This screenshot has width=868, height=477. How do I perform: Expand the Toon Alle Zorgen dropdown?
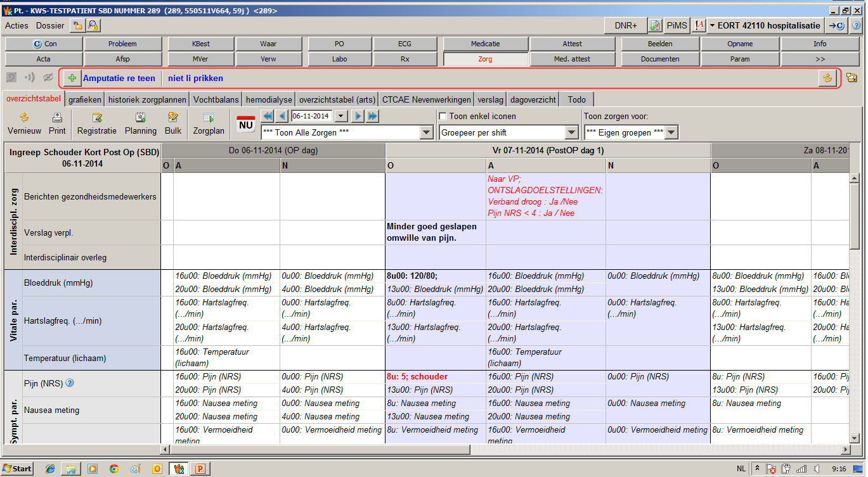tap(427, 132)
